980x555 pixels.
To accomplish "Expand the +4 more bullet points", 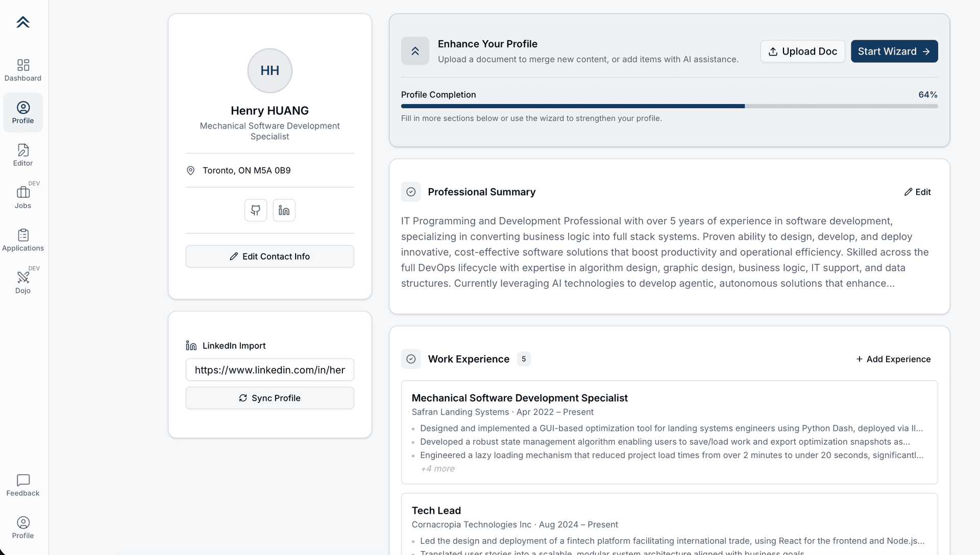I will click(x=437, y=468).
